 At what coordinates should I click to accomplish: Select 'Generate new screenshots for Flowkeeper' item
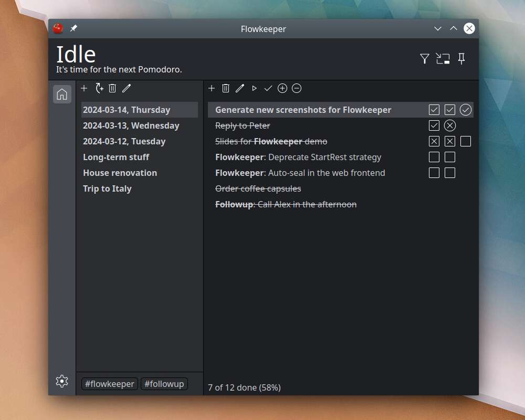(x=303, y=110)
